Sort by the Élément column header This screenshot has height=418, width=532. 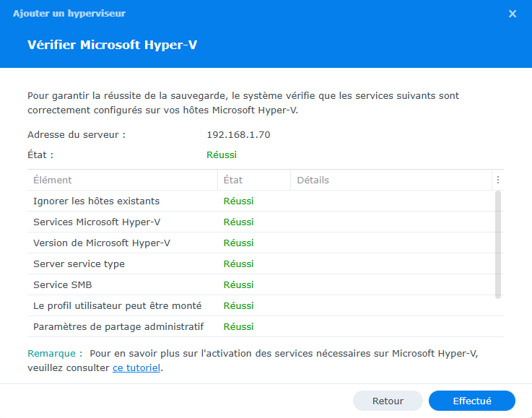pos(53,180)
